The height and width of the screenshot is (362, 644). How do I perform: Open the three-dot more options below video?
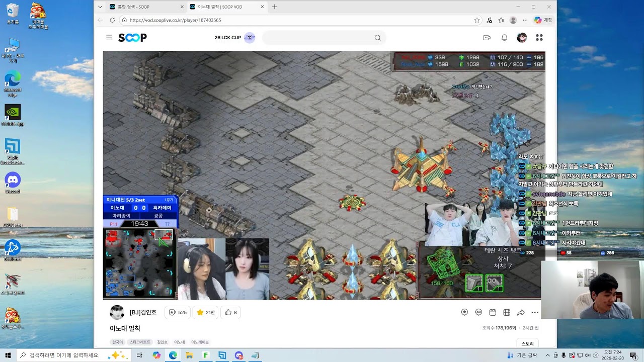pyautogui.click(x=535, y=312)
